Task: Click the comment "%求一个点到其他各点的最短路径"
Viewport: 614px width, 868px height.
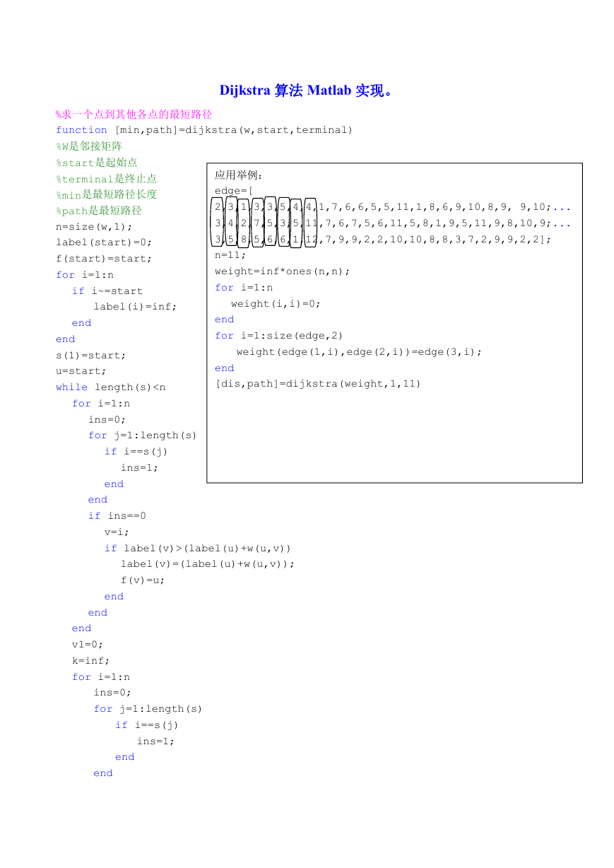Action: pyautogui.click(x=134, y=114)
